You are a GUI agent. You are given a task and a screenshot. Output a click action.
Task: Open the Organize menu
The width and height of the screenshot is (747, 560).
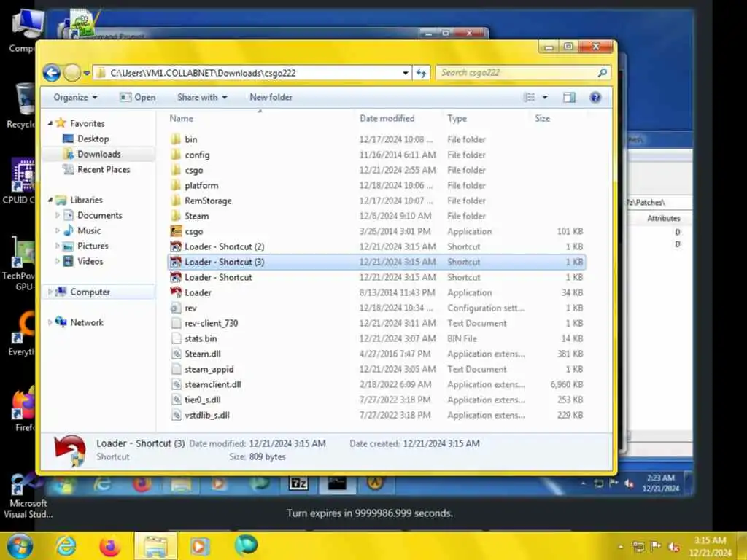(75, 97)
